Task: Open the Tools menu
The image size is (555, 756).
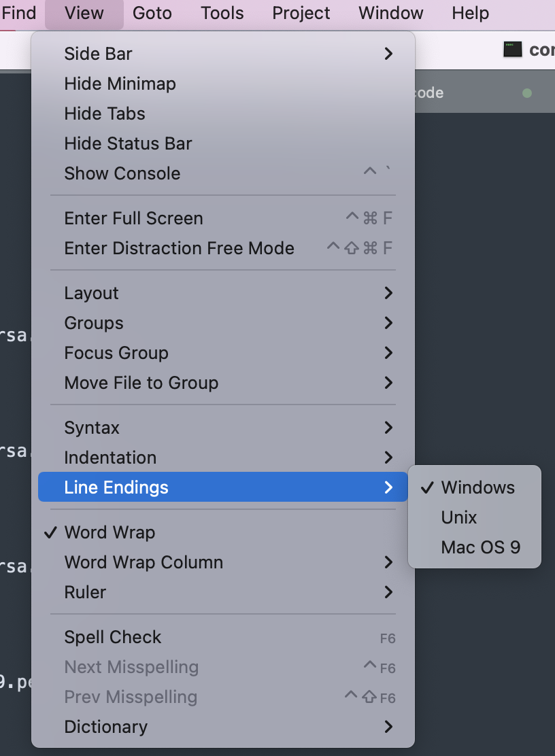Action: (222, 13)
